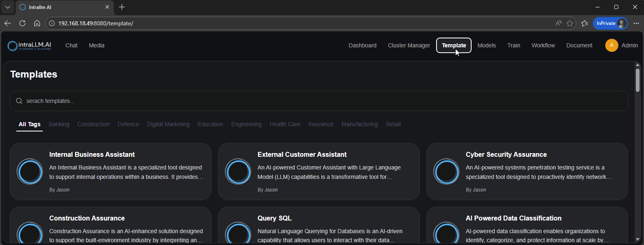The height and width of the screenshot is (245, 644).
Task: Click Construction Assurance circle icon
Action: (x=30, y=233)
